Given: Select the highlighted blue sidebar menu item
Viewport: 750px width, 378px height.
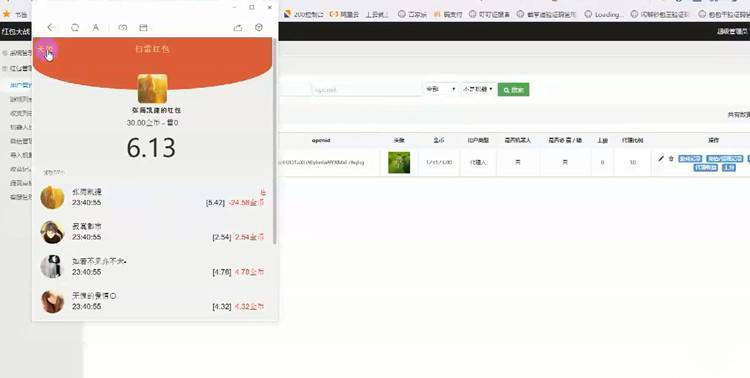Looking at the screenshot, I should 21,85.
